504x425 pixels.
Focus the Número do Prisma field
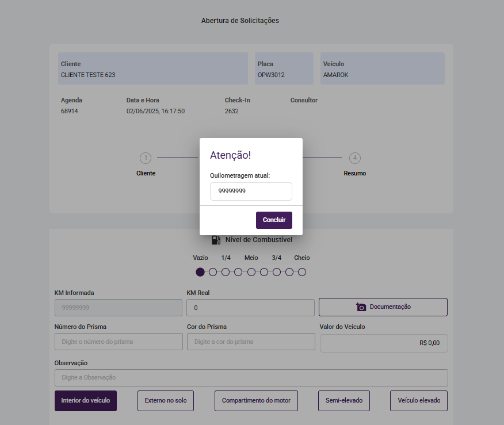[x=119, y=342]
